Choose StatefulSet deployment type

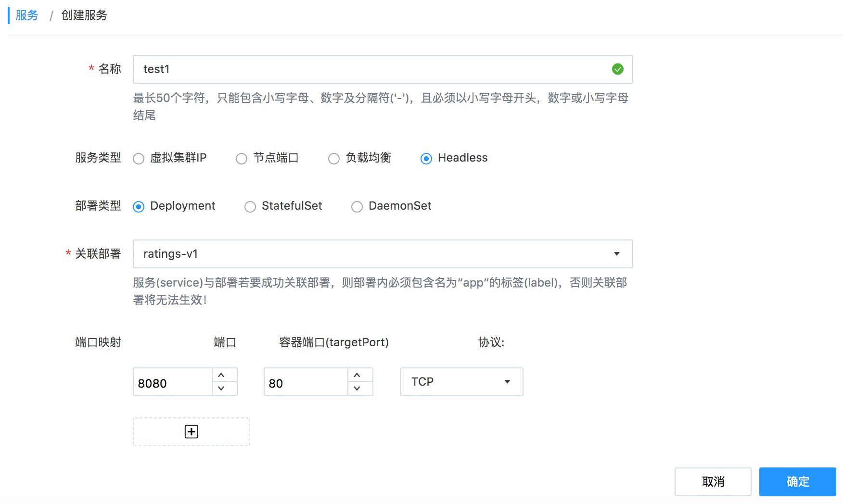(250, 207)
